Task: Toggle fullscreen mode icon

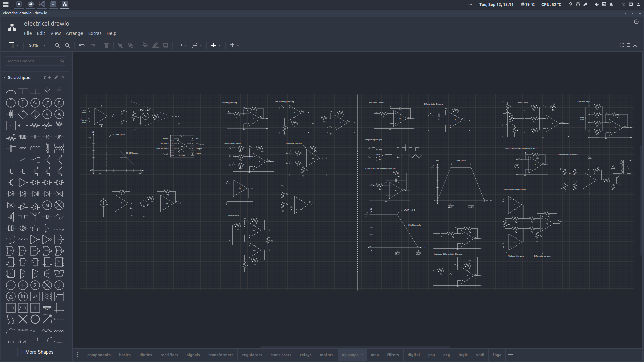Action: (x=622, y=45)
